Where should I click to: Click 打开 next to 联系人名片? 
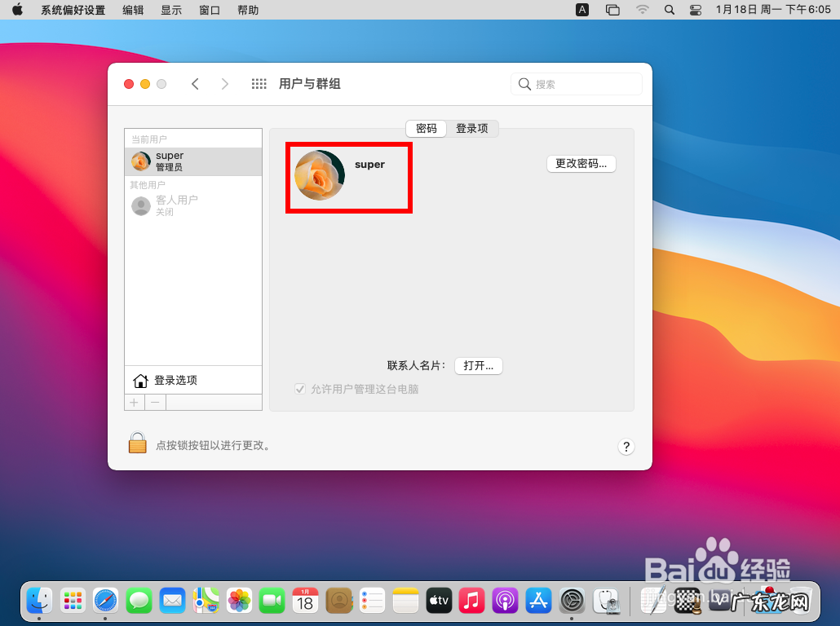point(478,365)
